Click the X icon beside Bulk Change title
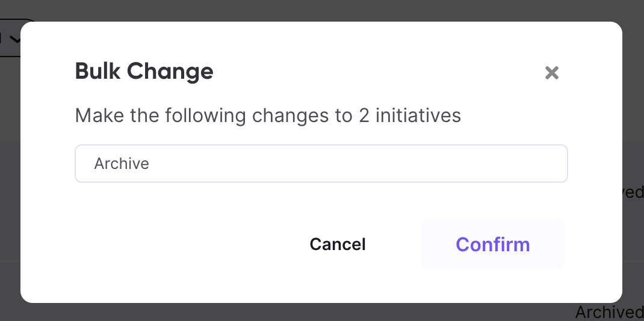This screenshot has width=644, height=321. pos(551,73)
